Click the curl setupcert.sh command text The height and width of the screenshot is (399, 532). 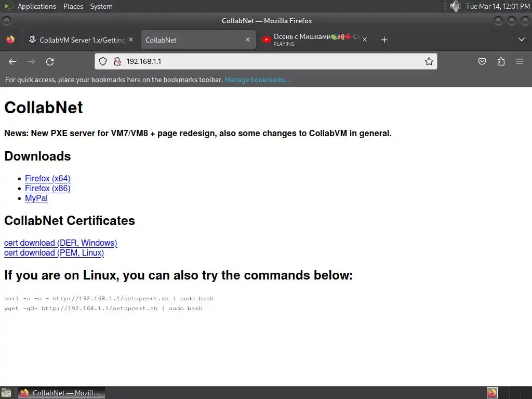click(x=109, y=299)
